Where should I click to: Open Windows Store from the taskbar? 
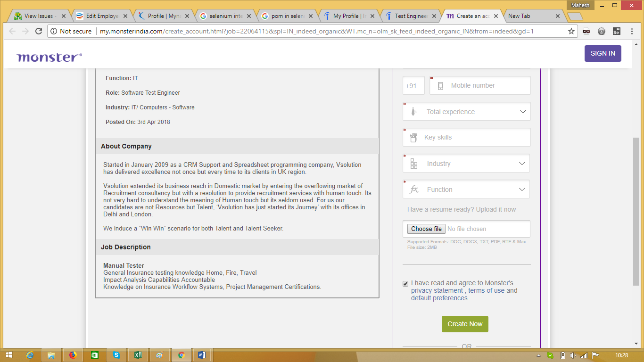click(x=94, y=355)
